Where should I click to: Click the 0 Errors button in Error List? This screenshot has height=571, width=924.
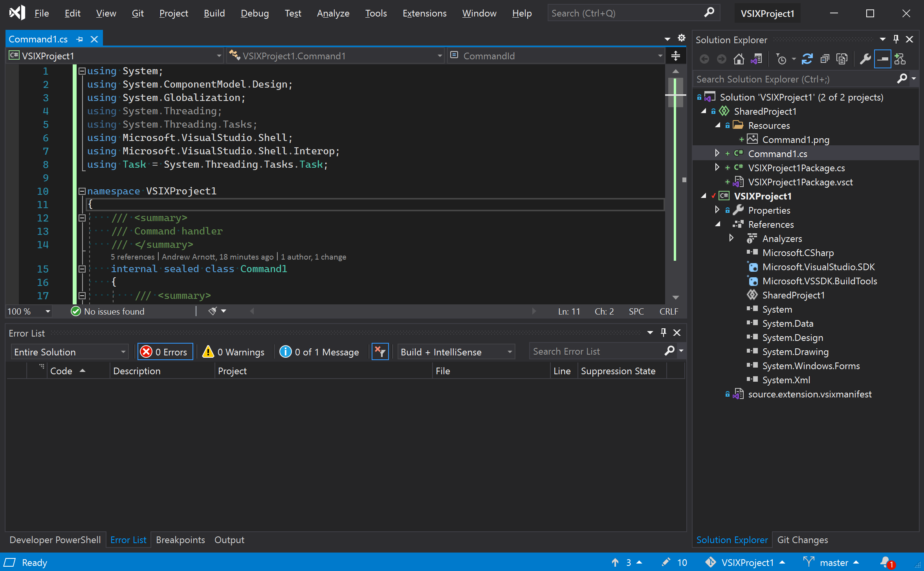point(164,351)
